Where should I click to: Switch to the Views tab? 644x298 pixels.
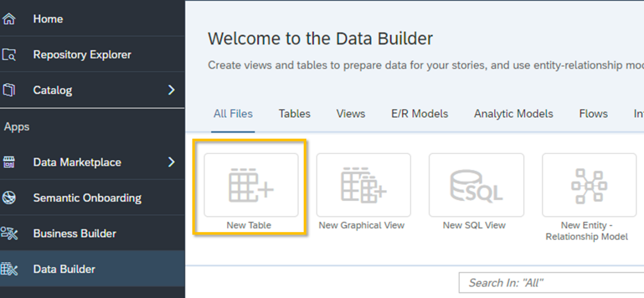[x=350, y=113]
